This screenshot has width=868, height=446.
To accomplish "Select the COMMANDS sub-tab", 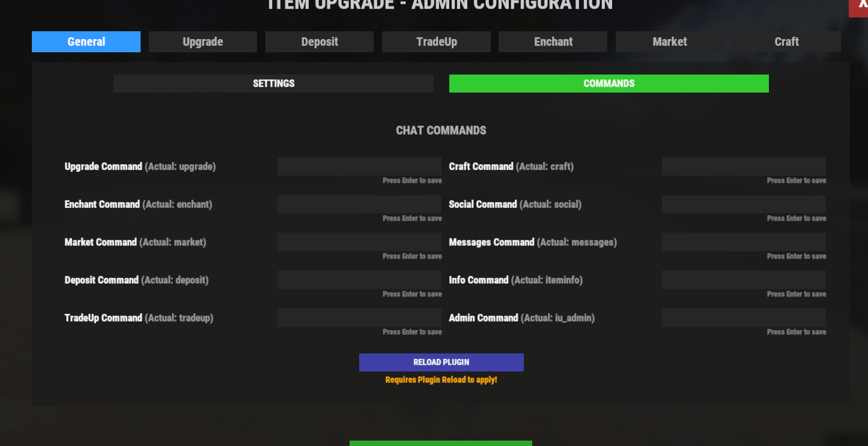I will (609, 84).
